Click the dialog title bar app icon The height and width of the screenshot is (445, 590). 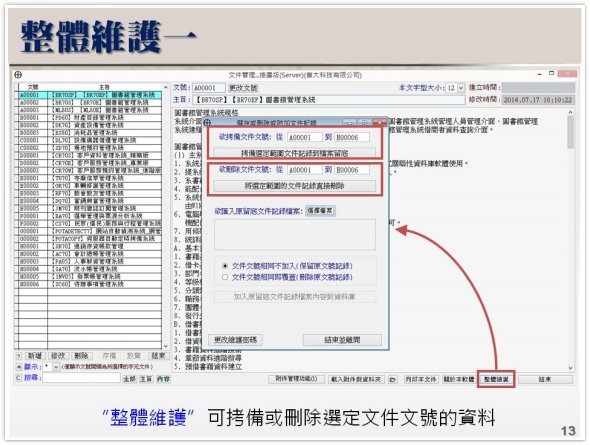207,122
